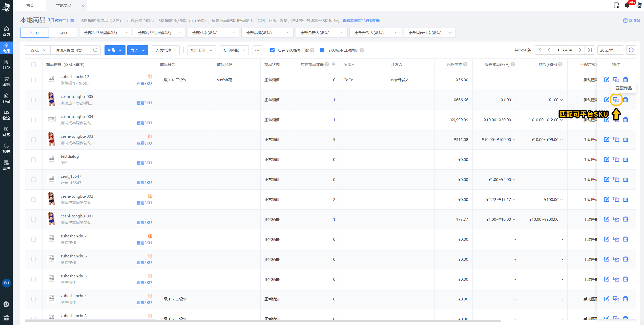Open 教程与介绍 link
The height and width of the screenshot is (325, 644).
pyautogui.click(x=61, y=20)
